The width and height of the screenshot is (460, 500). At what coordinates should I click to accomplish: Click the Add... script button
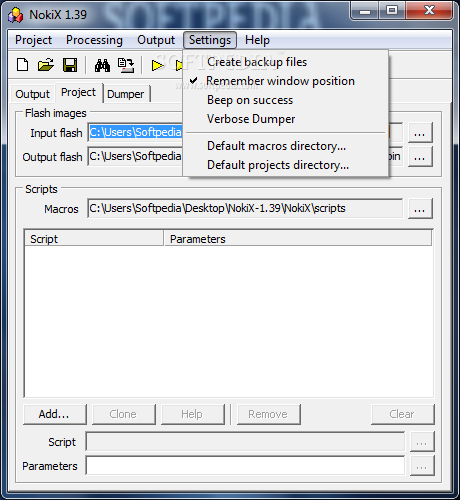55,414
